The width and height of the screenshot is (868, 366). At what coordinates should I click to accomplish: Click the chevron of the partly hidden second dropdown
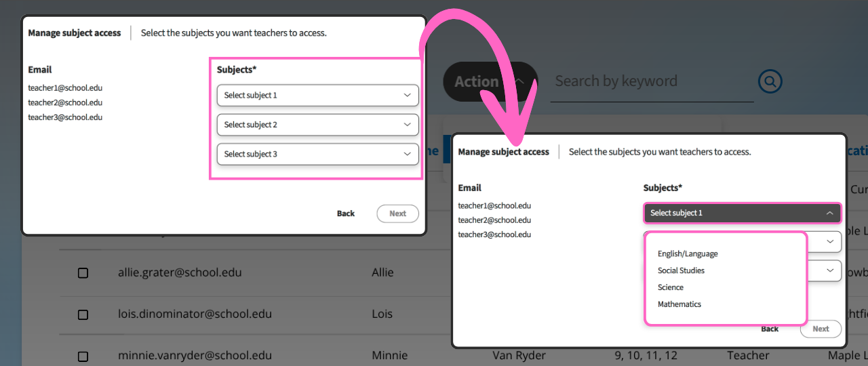click(830, 241)
